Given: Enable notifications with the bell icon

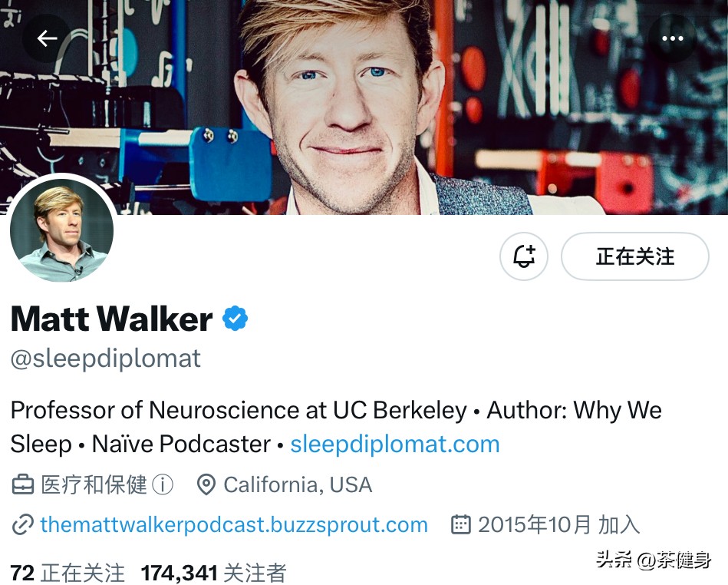Looking at the screenshot, I should click(x=524, y=256).
